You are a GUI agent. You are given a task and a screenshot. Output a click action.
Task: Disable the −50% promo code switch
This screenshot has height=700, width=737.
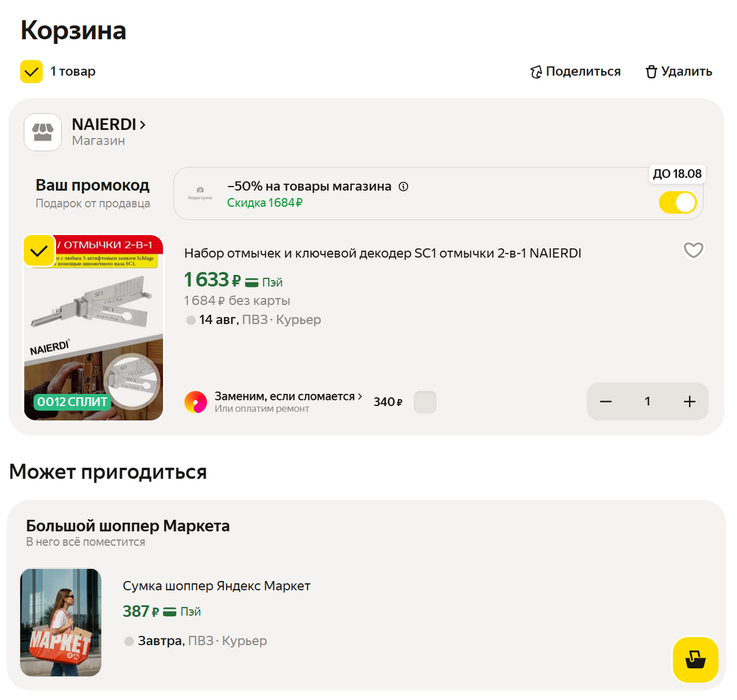pyautogui.click(x=677, y=203)
